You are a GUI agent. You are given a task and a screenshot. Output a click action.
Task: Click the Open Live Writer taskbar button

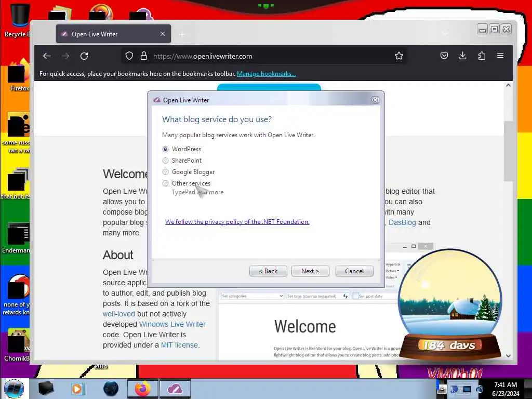click(x=175, y=389)
